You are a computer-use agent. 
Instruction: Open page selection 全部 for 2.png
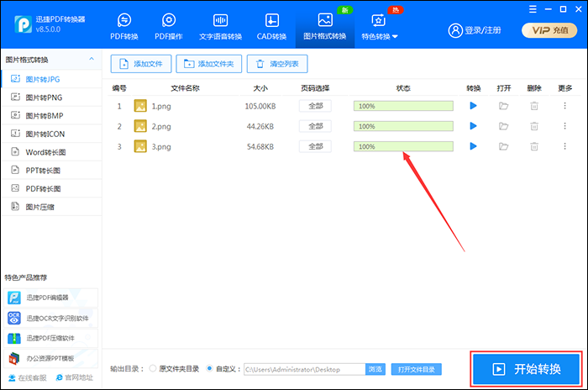point(315,126)
